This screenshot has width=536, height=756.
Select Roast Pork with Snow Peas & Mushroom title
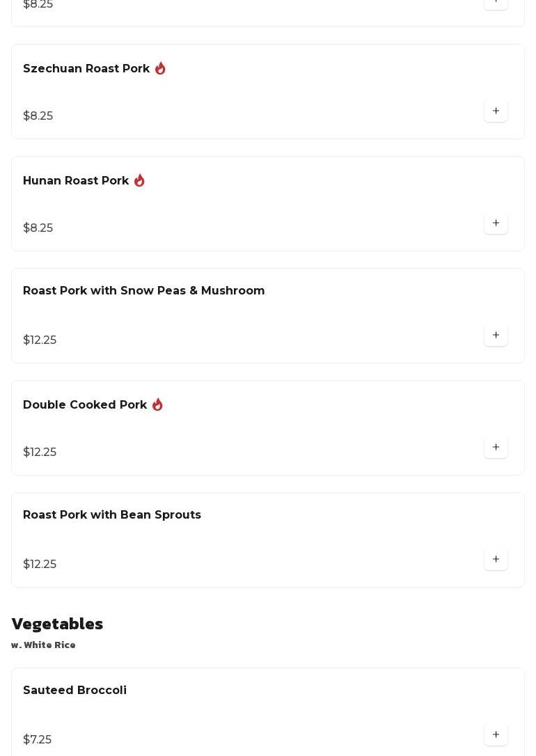(x=143, y=291)
